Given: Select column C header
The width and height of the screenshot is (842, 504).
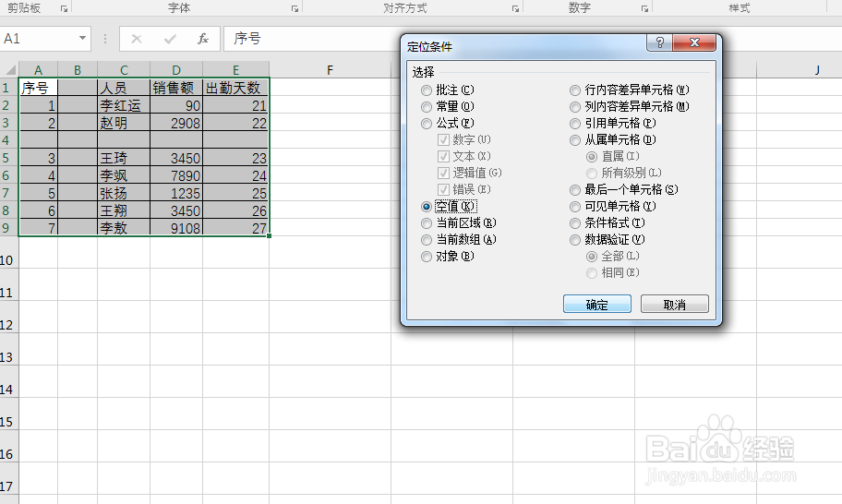Looking at the screenshot, I should tap(124, 70).
